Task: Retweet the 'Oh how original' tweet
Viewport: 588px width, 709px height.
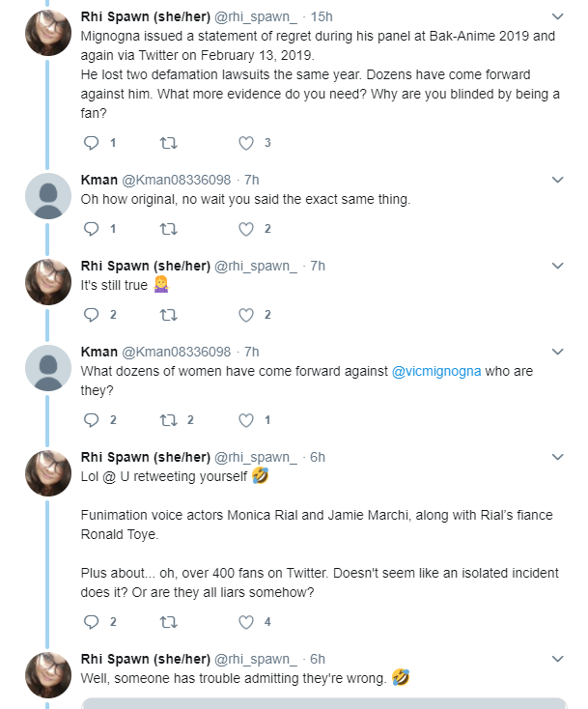Action: pyautogui.click(x=169, y=229)
